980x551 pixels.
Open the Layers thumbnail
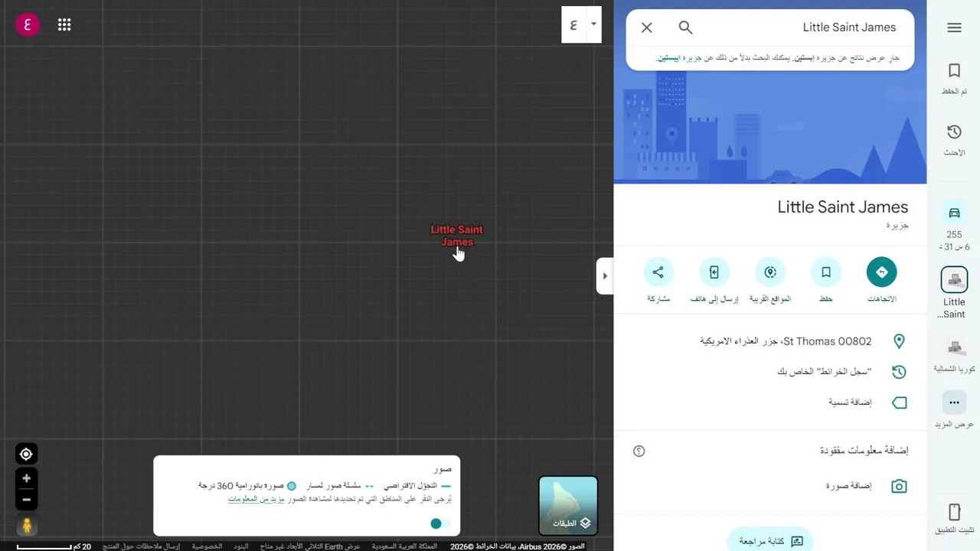[x=568, y=505]
